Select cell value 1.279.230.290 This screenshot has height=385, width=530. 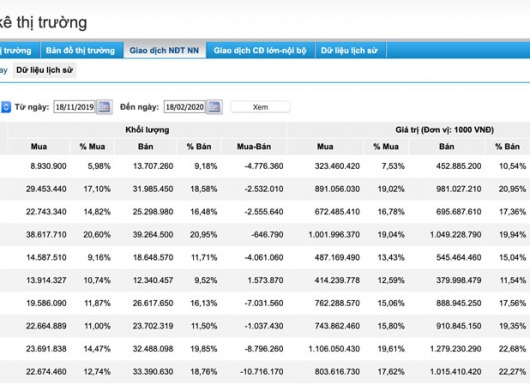[x=456, y=349]
